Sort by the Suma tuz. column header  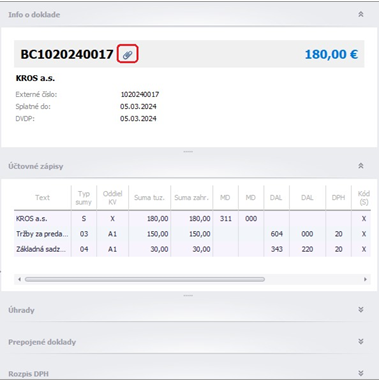pyautogui.click(x=149, y=198)
